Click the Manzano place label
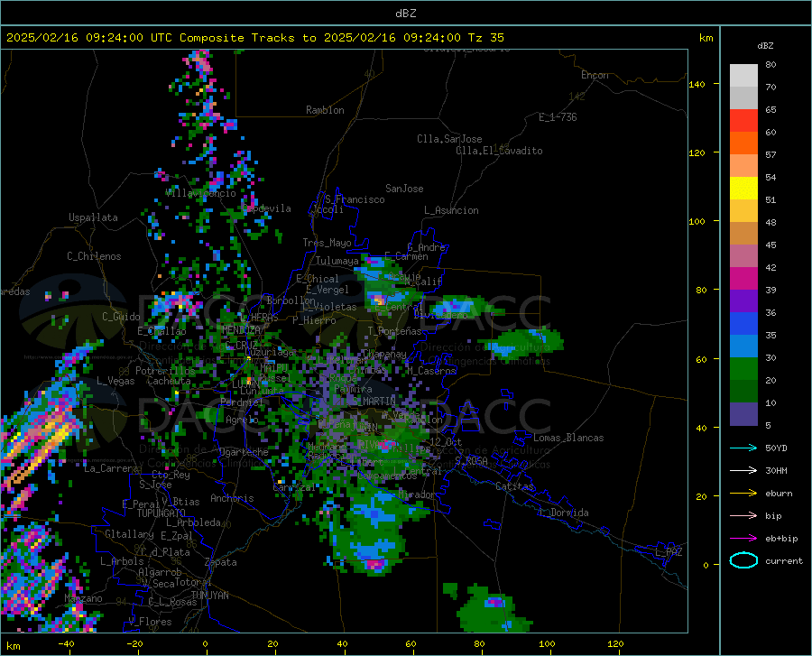 tap(83, 598)
